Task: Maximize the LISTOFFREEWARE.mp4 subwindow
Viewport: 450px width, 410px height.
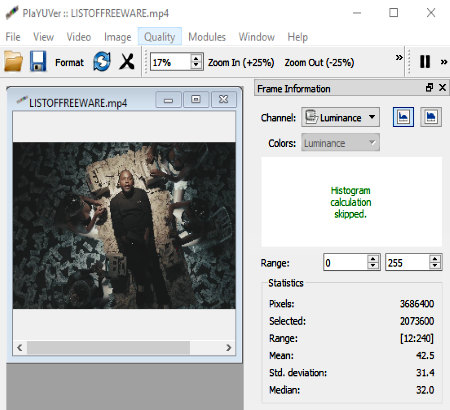Action: pyautogui.click(x=196, y=99)
